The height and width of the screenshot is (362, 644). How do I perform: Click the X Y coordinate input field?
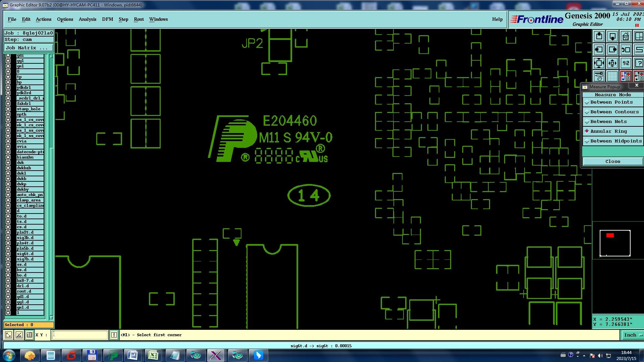click(x=80, y=335)
